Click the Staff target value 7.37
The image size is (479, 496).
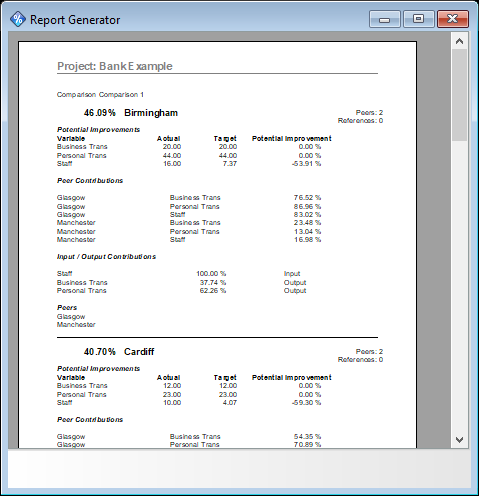[x=230, y=164]
